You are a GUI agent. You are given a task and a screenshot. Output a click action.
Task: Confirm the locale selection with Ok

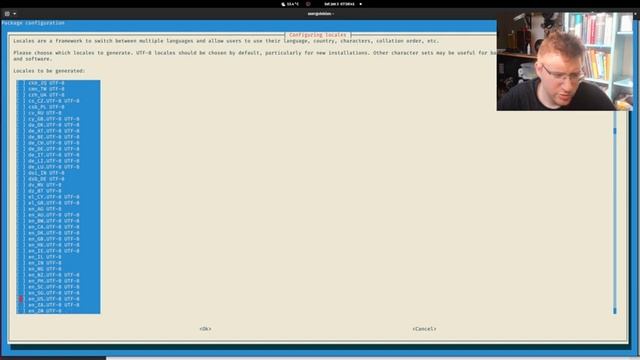205,329
